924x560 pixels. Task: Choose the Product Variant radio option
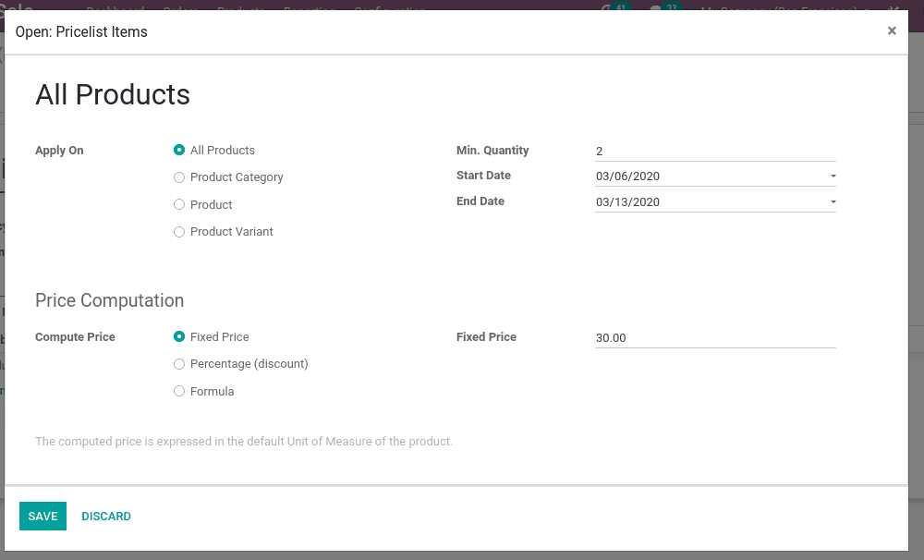point(179,232)
